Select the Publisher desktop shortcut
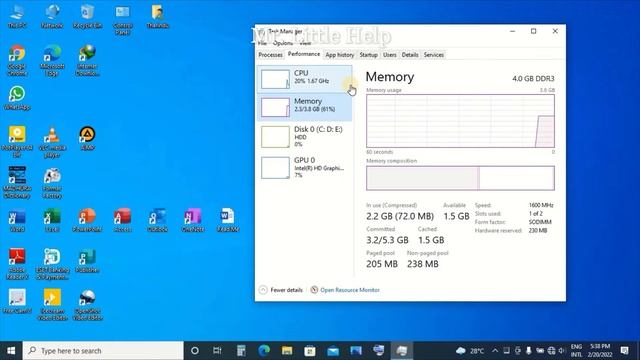The image size is (640, 360). 87,261
